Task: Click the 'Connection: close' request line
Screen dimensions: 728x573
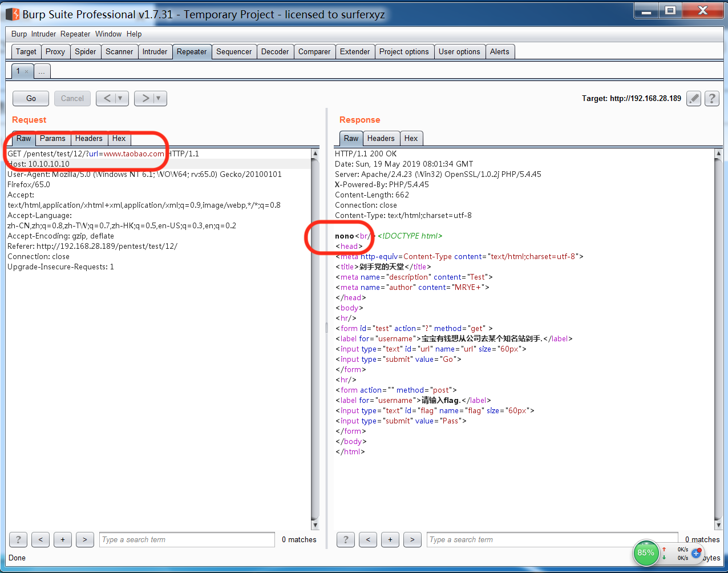Action: (x=38, y=256)
